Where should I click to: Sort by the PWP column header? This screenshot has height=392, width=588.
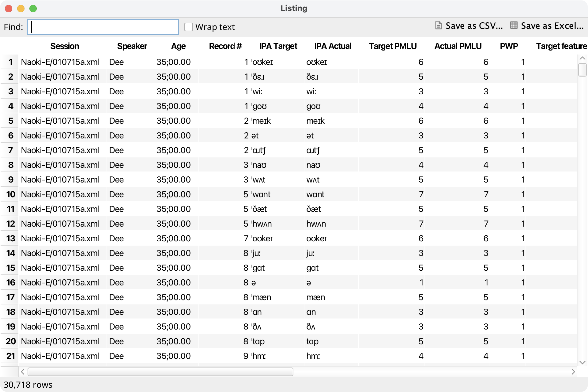[x=509, y=46]
